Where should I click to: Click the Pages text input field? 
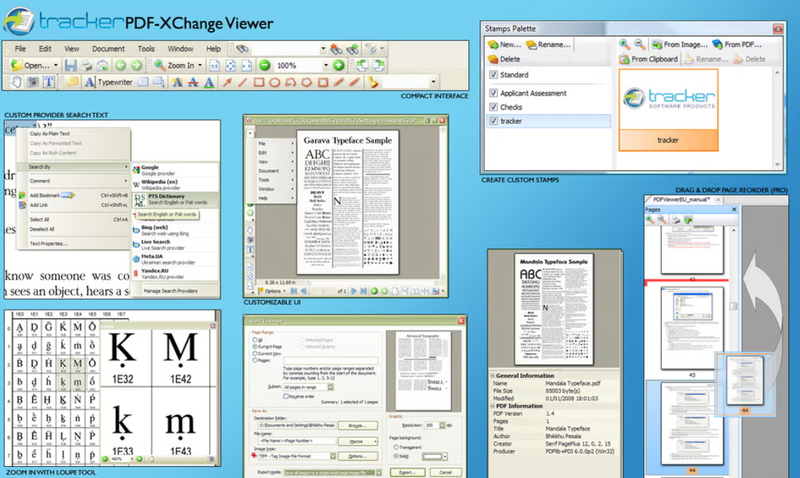[331, 361]
